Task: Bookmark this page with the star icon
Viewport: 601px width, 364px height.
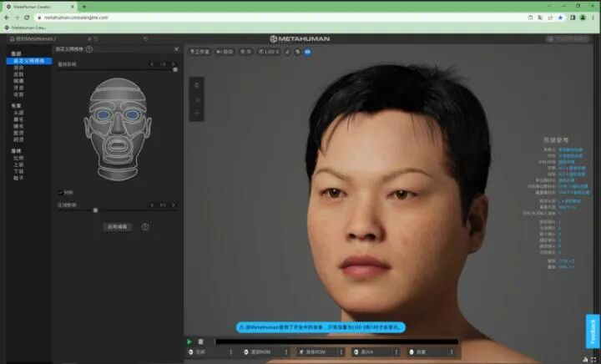Action: pyautogui.click(x=560, y=18)
